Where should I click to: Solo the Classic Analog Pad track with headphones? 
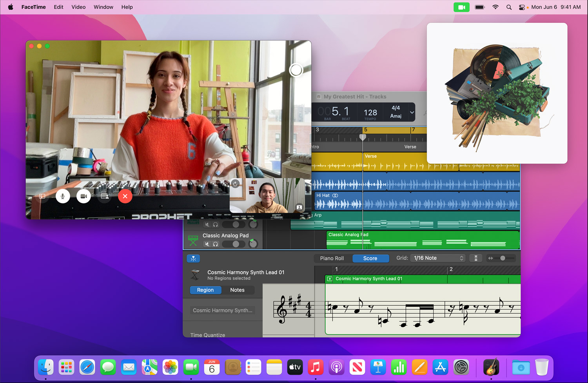click(216, 244)
